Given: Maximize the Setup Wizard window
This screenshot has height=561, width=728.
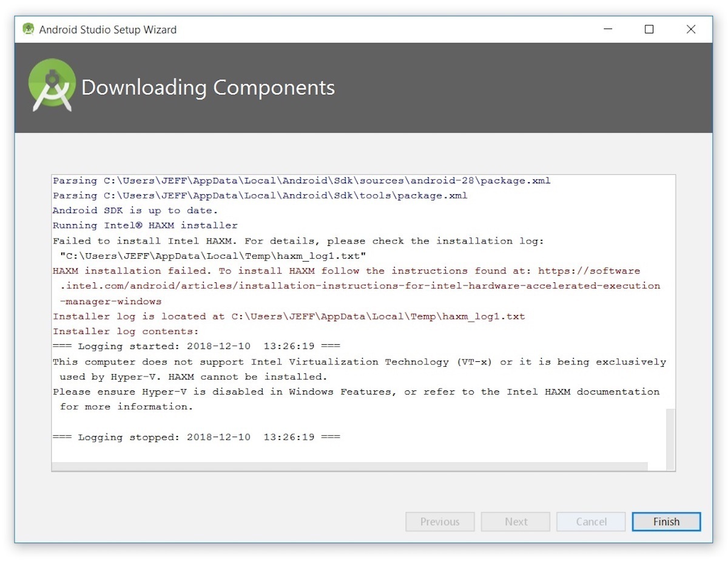Looking at the screenshot, I should pyautogui.click(x=649, y=29).
